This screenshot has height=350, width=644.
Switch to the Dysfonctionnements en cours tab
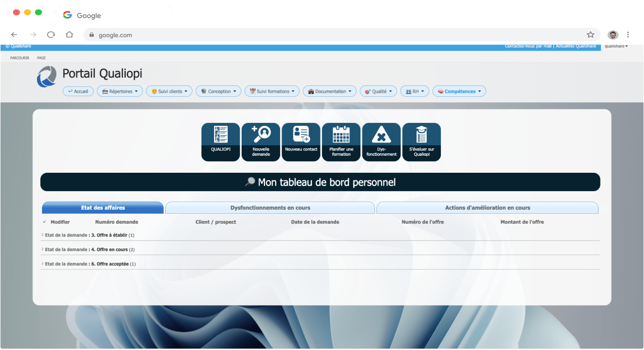pyautogui.click(x=270, y=208)
